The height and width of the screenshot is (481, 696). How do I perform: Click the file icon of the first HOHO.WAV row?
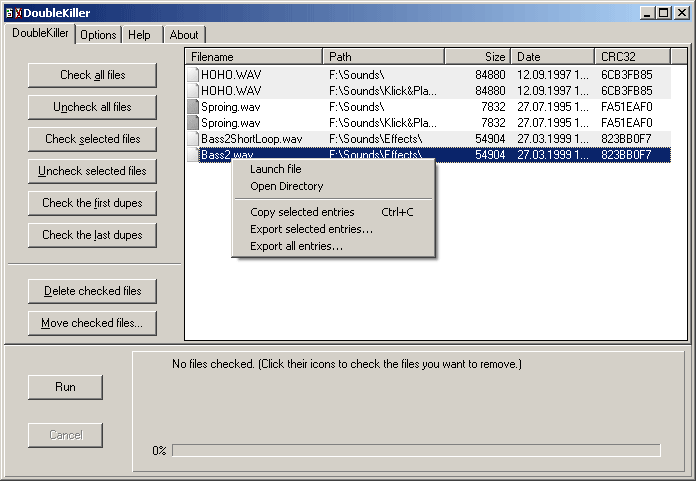coord(193,74)
